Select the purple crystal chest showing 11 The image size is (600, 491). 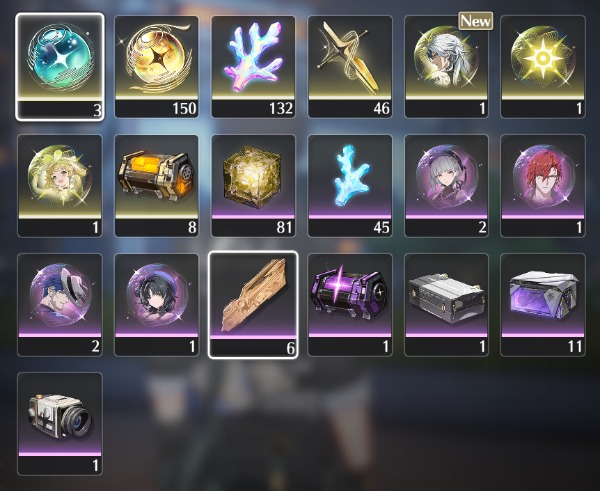click(543, 305)
